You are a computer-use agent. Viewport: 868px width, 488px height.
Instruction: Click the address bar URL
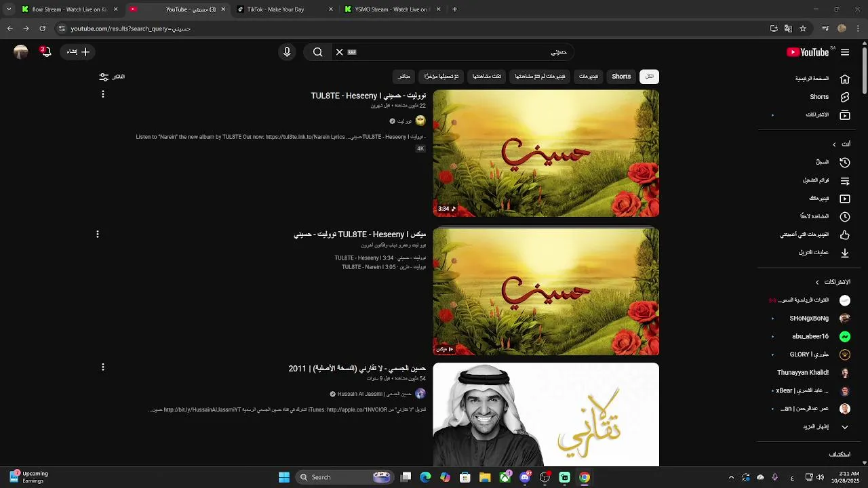point(131,28)
